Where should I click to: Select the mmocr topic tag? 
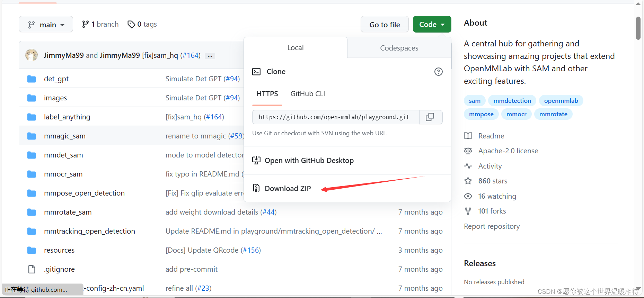(516, 114)
